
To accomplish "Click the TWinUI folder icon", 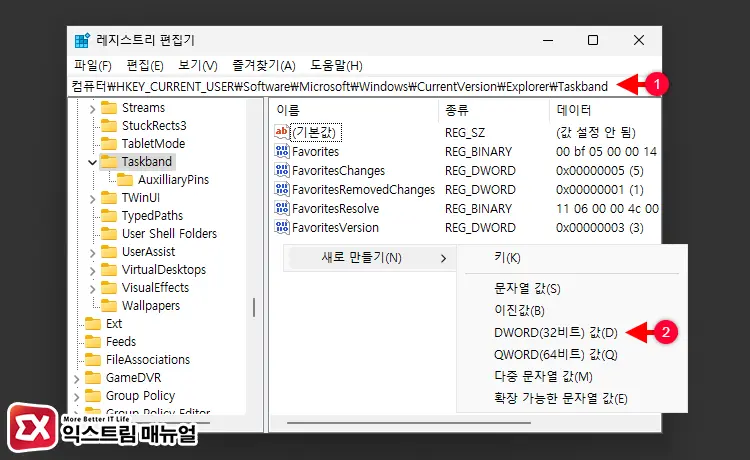I will (x=109, y=197).
